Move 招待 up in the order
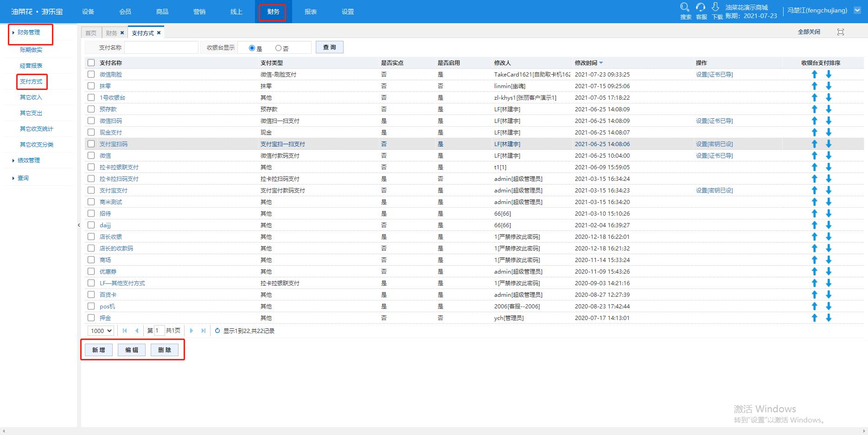 [814, 213]
